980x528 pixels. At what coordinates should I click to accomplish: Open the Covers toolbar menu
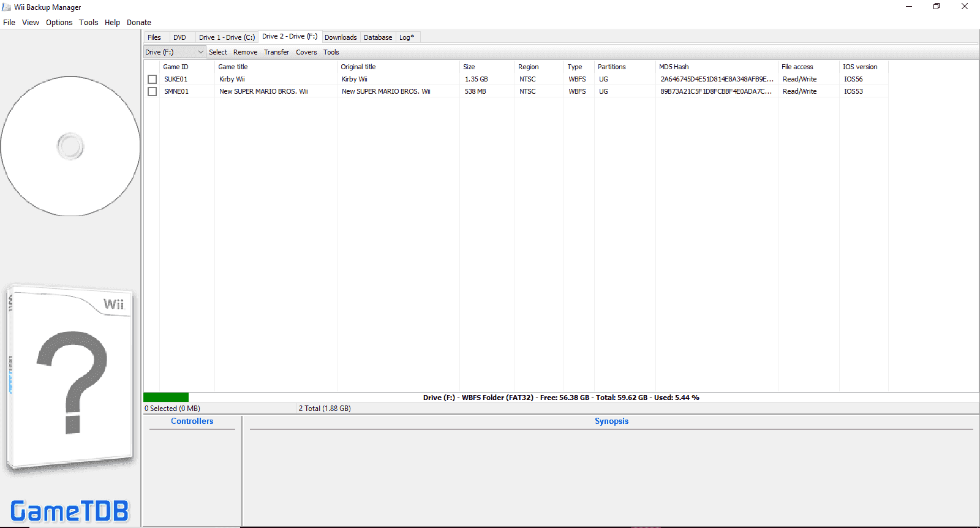[307, 52]
